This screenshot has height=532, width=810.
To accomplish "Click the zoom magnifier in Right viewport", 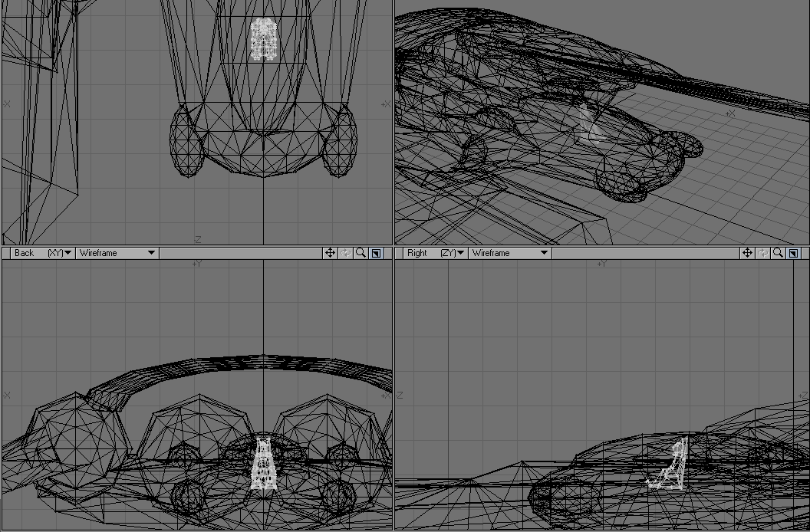I will (778, 253).
